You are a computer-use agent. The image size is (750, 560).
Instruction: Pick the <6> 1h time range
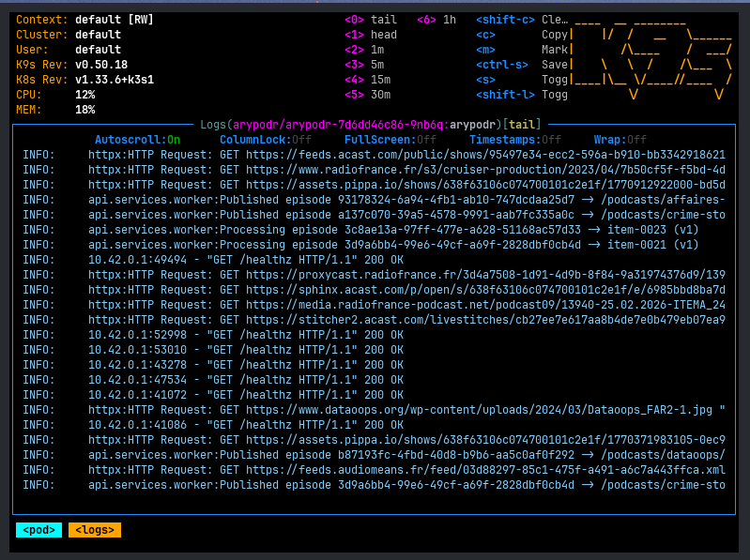(436, 20)
